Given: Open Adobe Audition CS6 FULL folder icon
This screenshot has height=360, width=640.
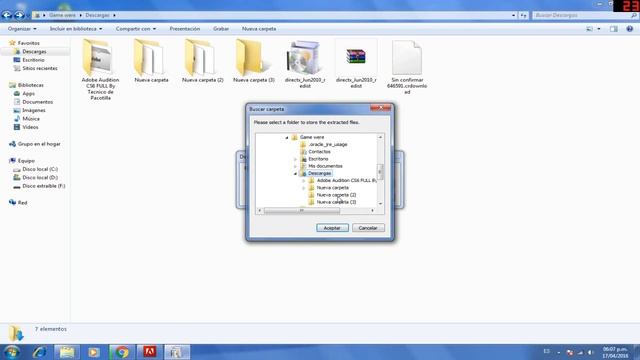Looking at the screenshot, I should pos(98,57).
